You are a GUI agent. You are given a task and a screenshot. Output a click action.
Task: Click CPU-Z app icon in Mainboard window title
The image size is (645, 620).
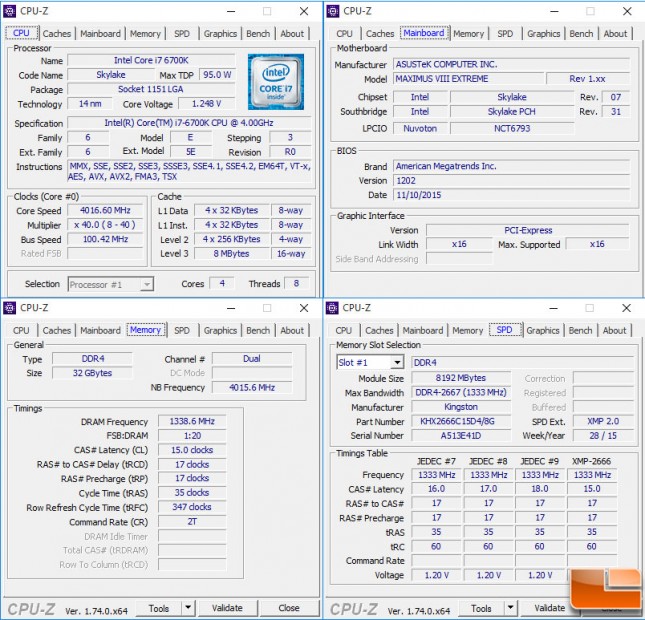point(332,11)
